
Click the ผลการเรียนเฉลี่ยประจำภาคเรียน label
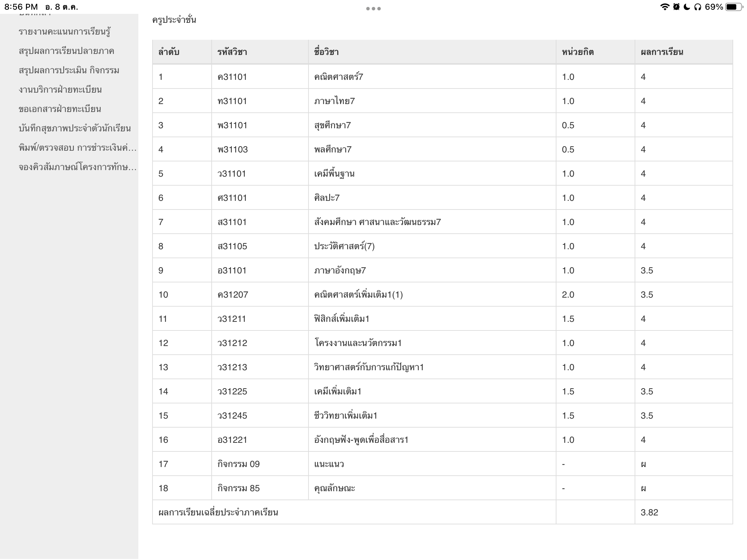pyautogui.click(x=218, y=512)
